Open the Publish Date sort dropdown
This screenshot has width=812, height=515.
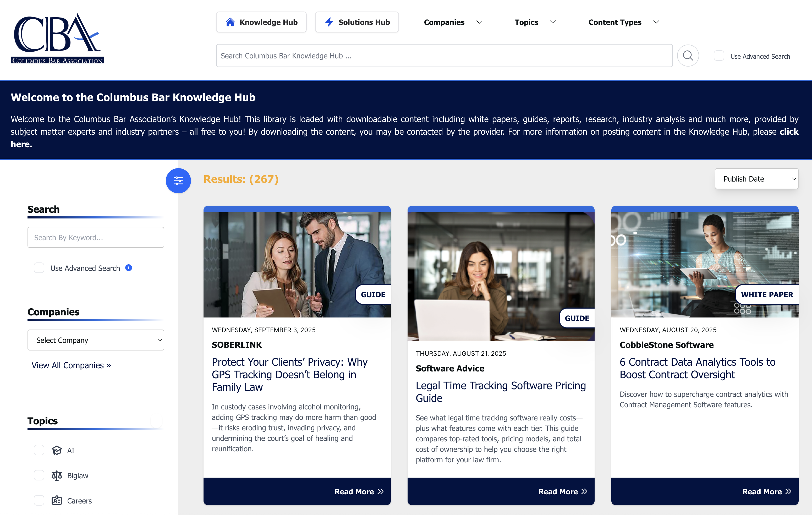click(x=756, y=179)
